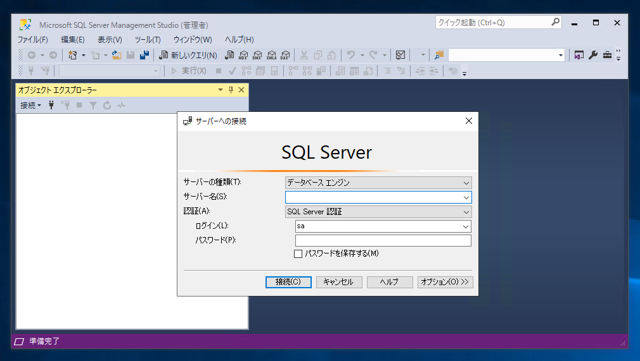Expand the ログイン combo box arrow

click(465, 227)
